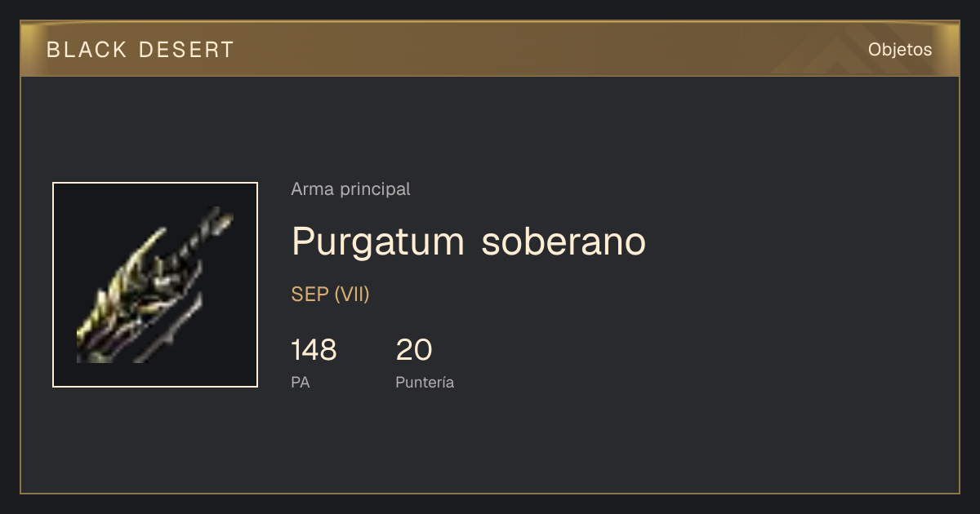Click the 148 attack value

[x=314, y=350]
